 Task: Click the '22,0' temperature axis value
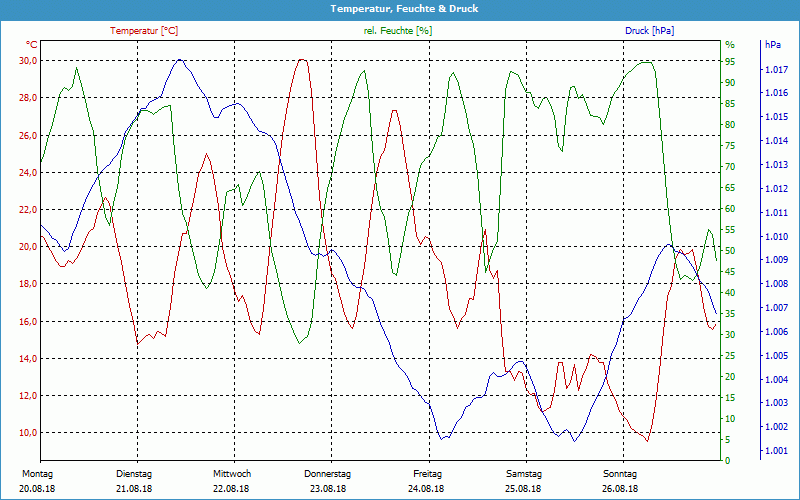(x=28, y=210)
